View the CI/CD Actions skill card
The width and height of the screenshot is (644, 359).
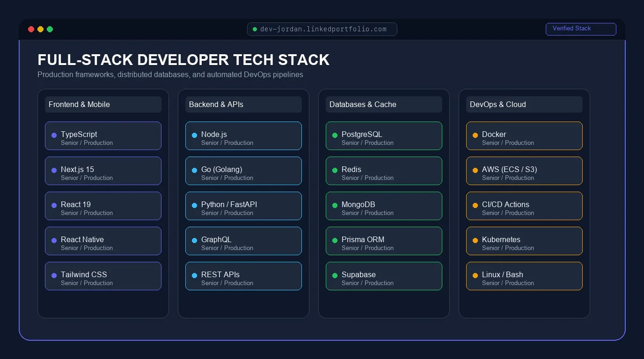tap(524, 206)
